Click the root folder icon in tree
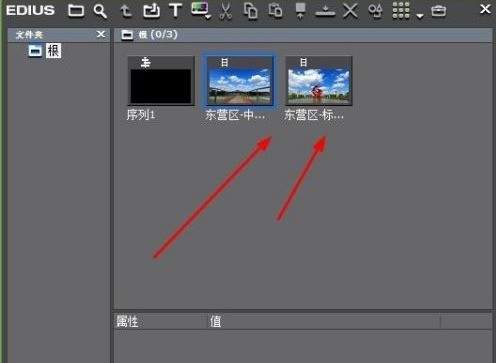496x363 pixels. [35, 51]
